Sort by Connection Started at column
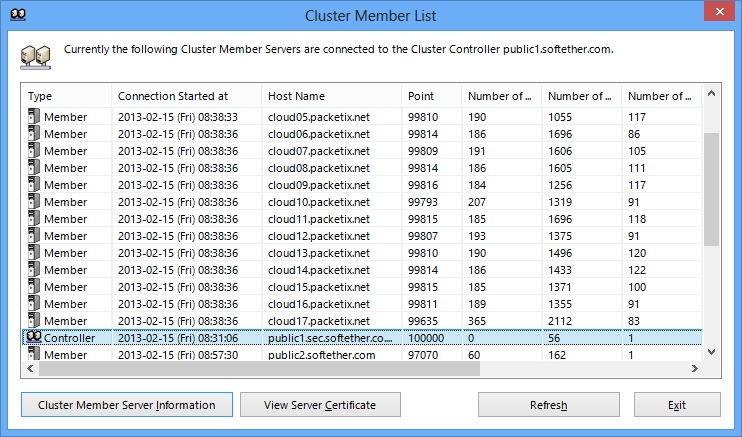 [186, 96]
